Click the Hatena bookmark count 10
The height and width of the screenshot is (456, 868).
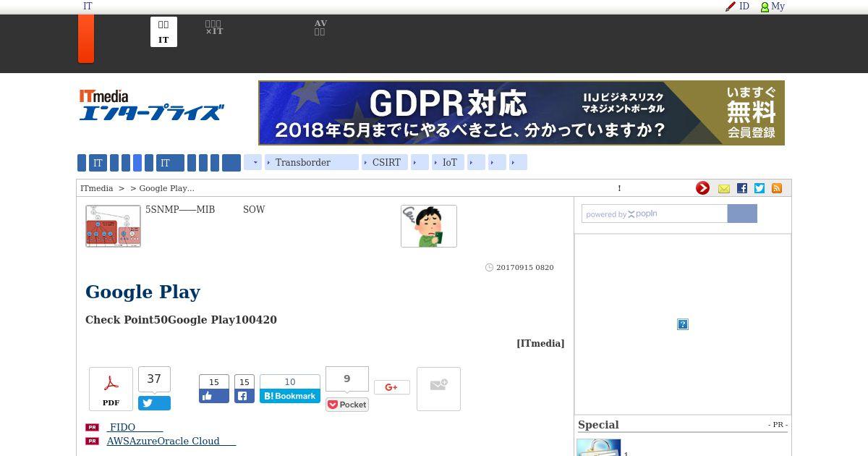[290, 382]
